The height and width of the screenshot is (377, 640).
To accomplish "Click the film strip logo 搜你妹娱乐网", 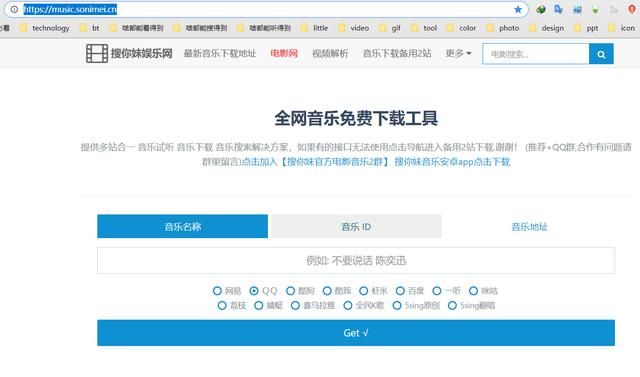I will (129, 53).
